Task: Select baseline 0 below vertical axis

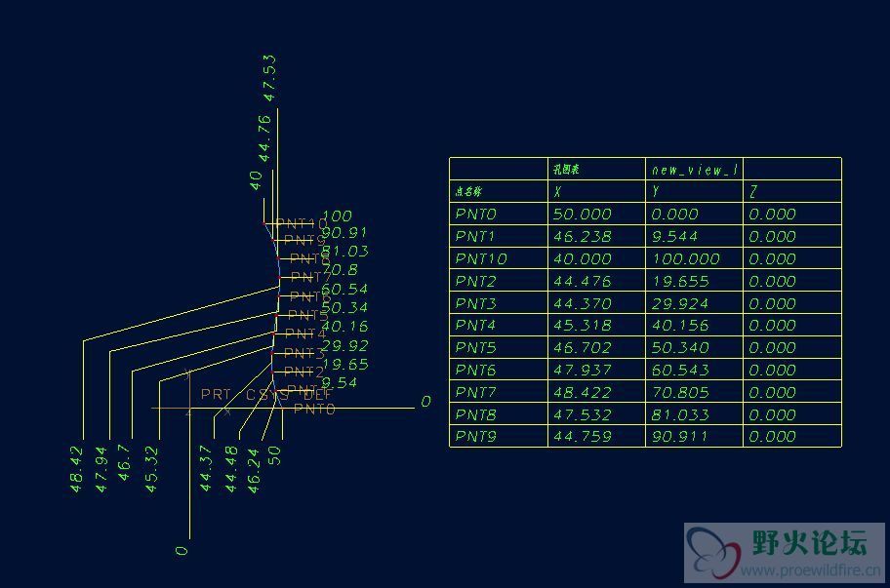Action: point(182,551)
